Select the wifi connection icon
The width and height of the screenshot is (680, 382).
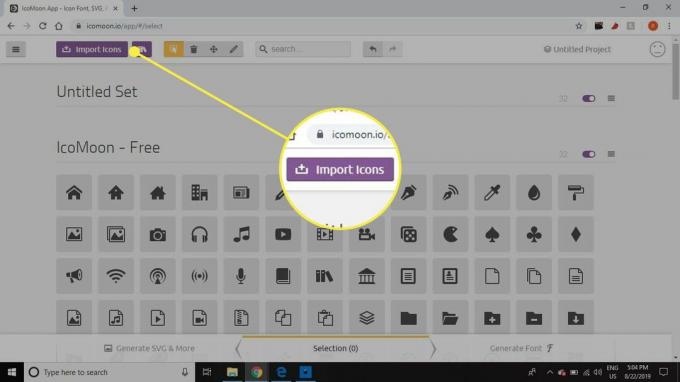[116, 276]
